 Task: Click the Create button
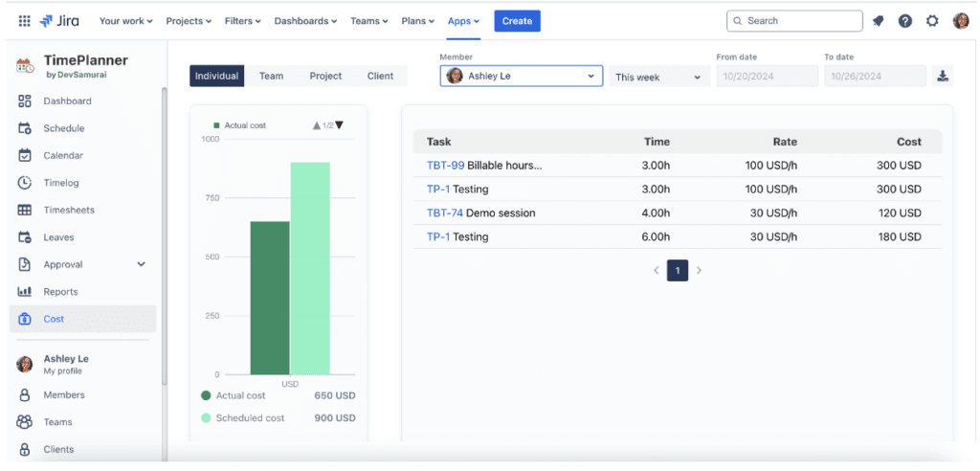pos(517,21)
